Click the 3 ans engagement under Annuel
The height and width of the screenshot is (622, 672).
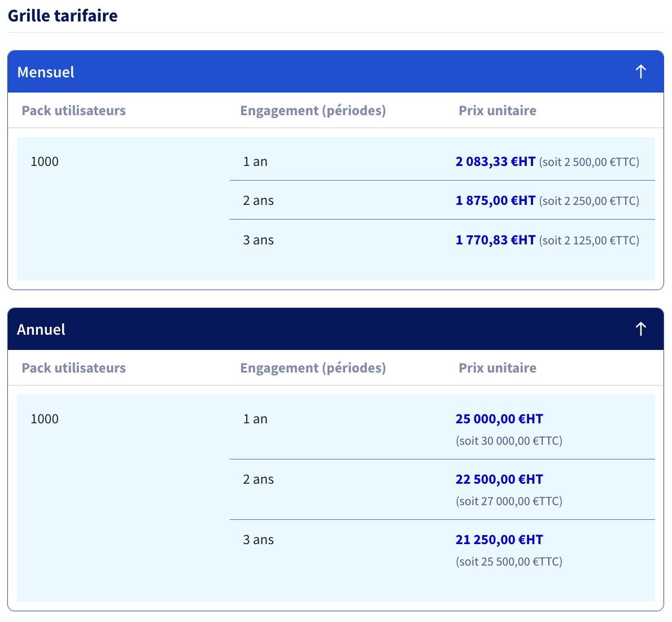tap(259, 540)
